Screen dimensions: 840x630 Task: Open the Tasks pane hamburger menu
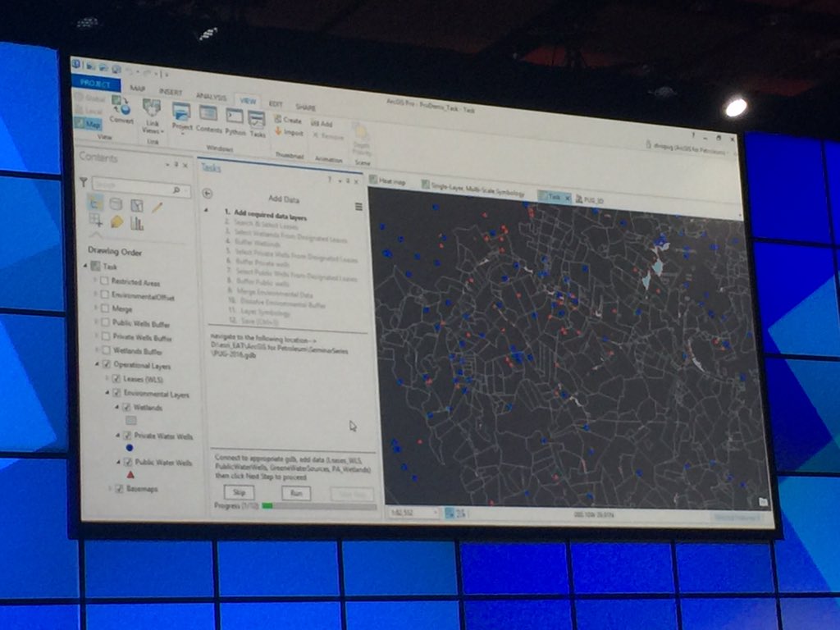(x=358, y=207)
